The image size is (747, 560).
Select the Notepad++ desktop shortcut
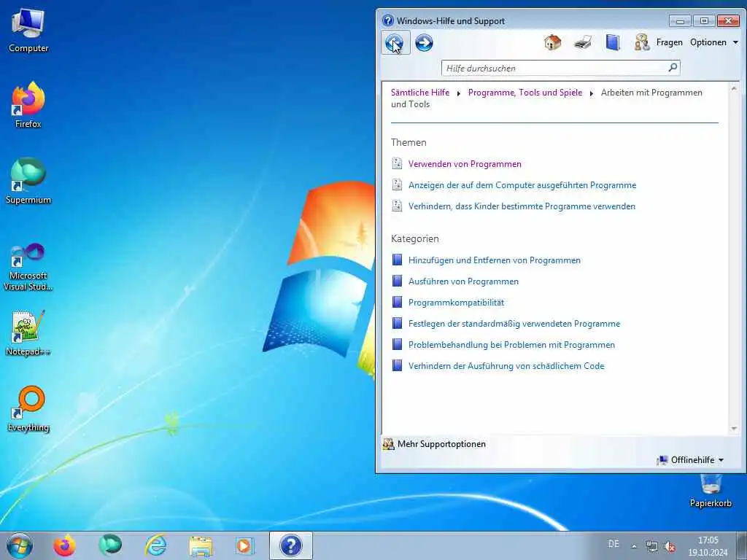click(28, 332)
